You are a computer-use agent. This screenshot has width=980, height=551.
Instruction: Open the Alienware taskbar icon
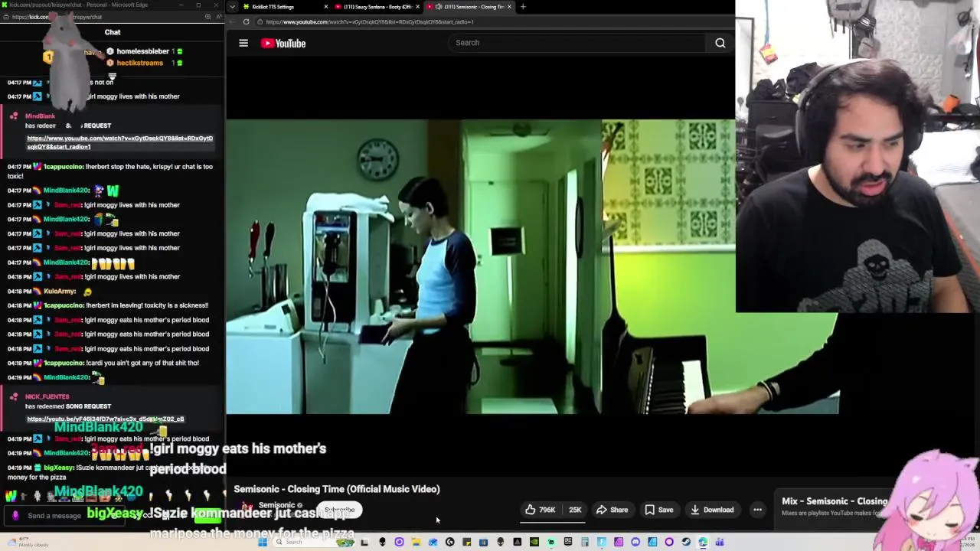coord(382,542)
